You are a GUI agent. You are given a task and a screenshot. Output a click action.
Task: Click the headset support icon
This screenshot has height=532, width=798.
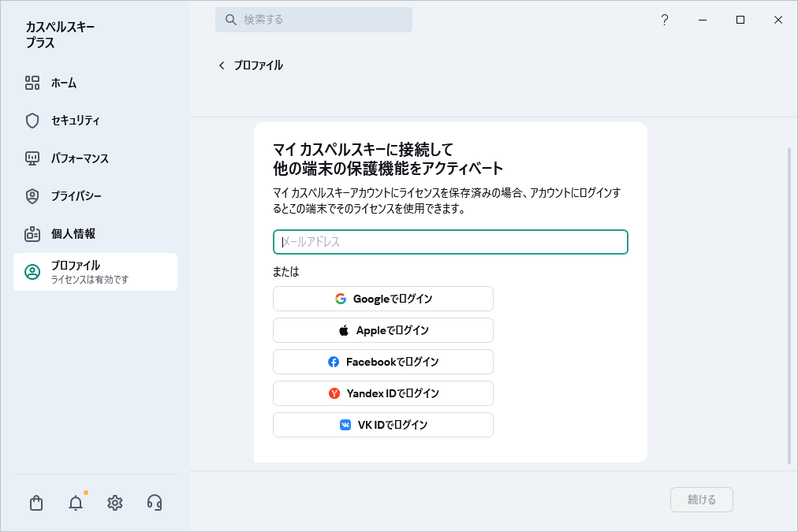[155, 503]
